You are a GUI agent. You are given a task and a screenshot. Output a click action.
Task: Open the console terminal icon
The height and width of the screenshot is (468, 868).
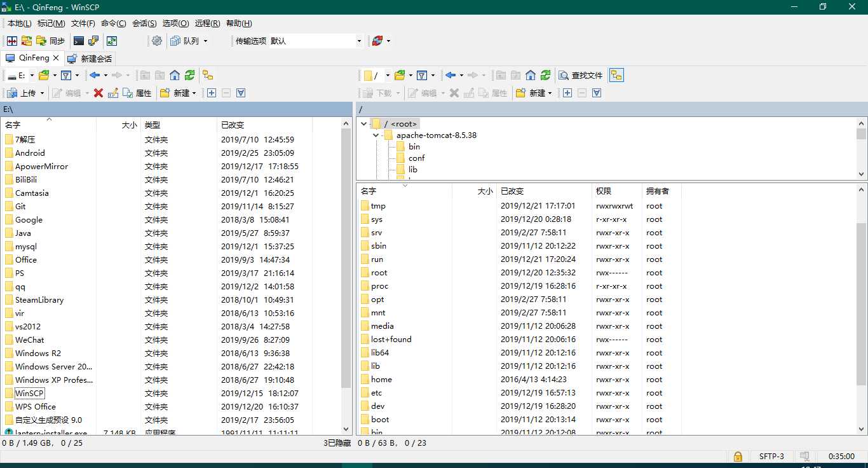[x=79, y=41]
